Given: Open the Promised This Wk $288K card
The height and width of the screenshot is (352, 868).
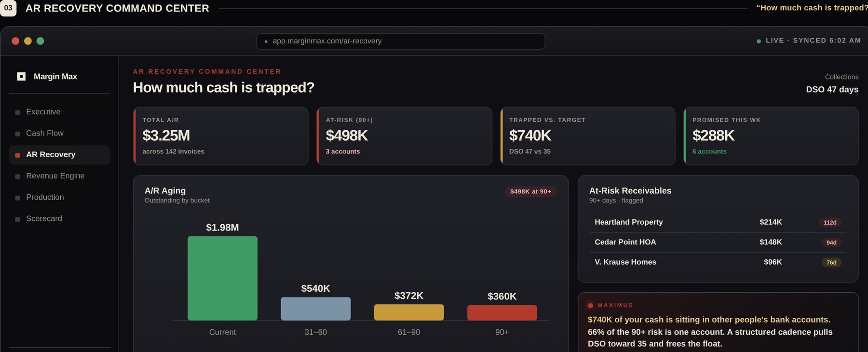Looking at the screenshot, I should [x=771, y=136].
